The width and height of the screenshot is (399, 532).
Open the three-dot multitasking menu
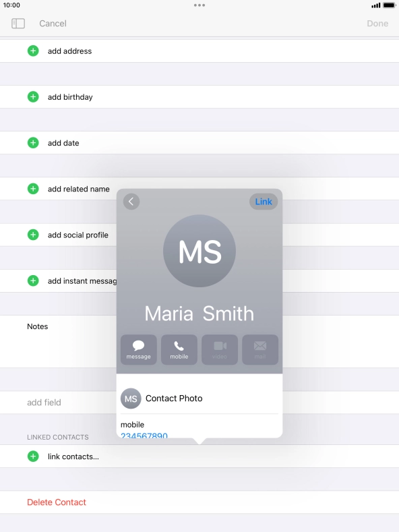tap(199, 5)
